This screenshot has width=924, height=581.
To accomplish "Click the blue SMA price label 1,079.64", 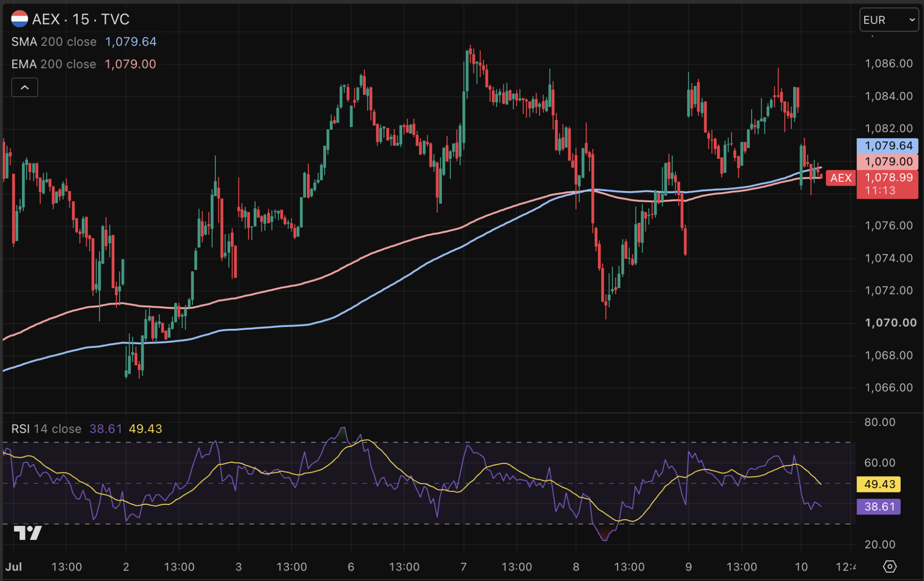I will (x=887, y=145).
